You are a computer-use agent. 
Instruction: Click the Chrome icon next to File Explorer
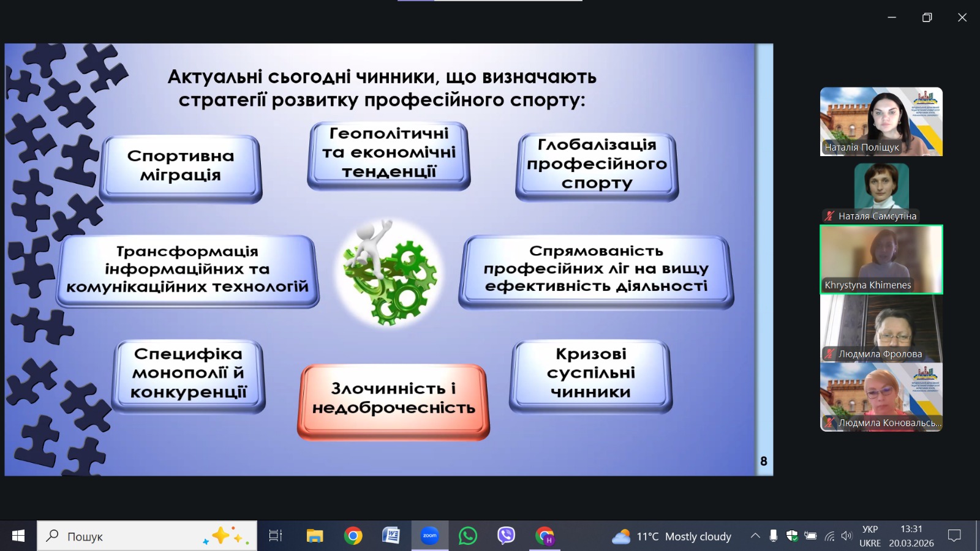coord(353,536)
